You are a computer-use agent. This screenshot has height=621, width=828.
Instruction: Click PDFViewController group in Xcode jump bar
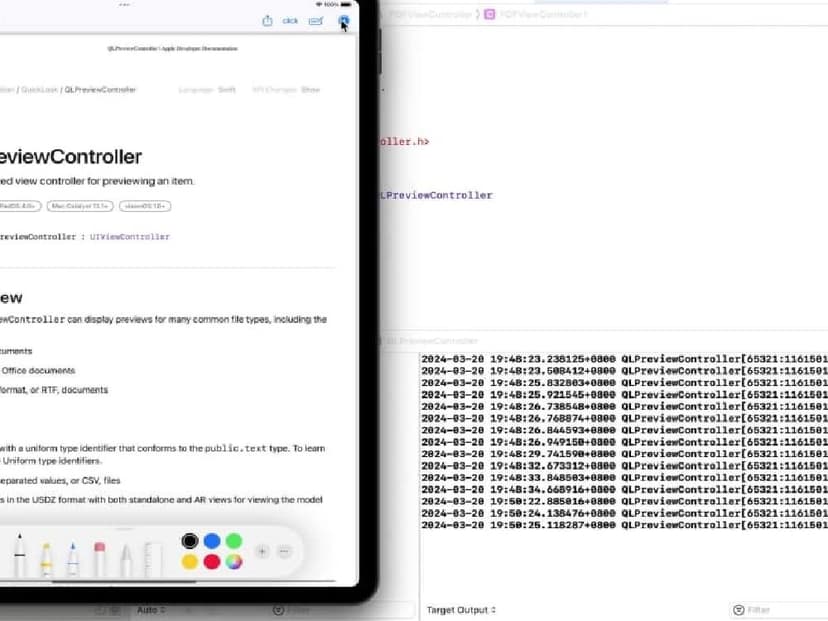click(x=430, y=14)
